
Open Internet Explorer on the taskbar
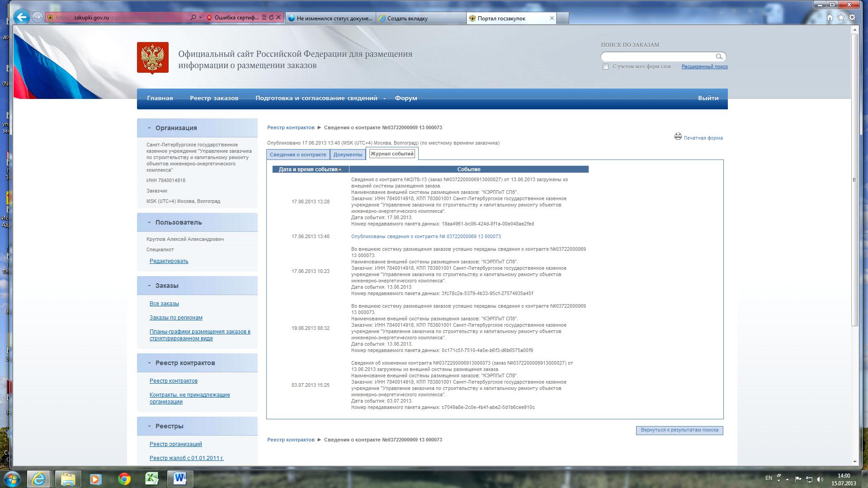pyautogui.click(x=38, y=479)
